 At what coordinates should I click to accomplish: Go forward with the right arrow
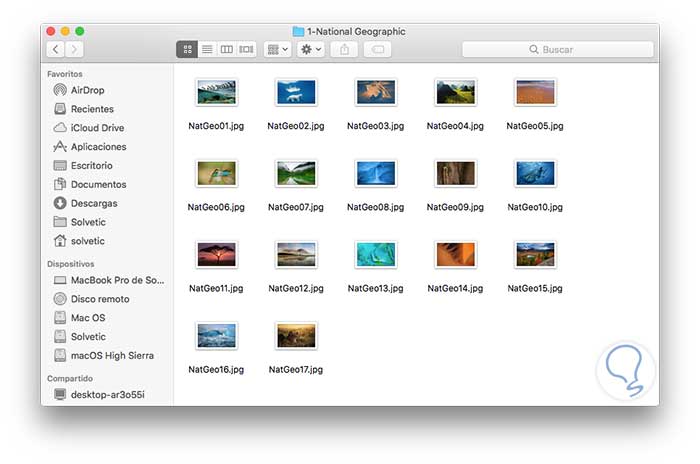tap(74, 49)
